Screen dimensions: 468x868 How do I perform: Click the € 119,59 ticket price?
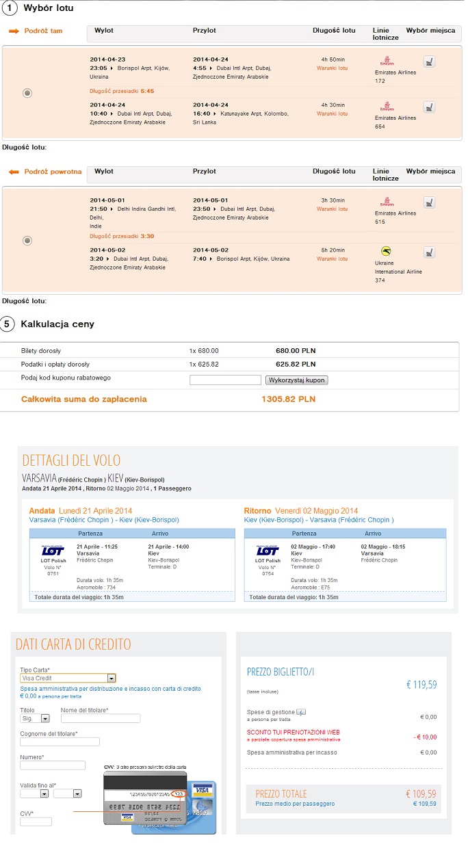[421, 685]
